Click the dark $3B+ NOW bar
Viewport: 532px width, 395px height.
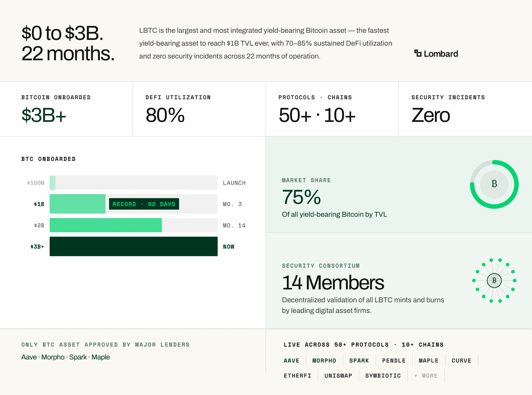click(x=134, y=246)
